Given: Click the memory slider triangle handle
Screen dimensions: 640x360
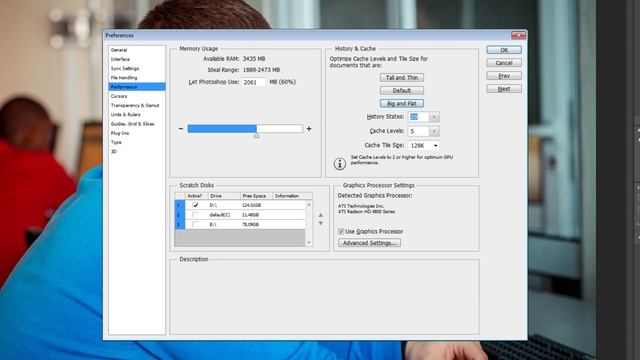Looking at the screenshot, I should 256,136.
